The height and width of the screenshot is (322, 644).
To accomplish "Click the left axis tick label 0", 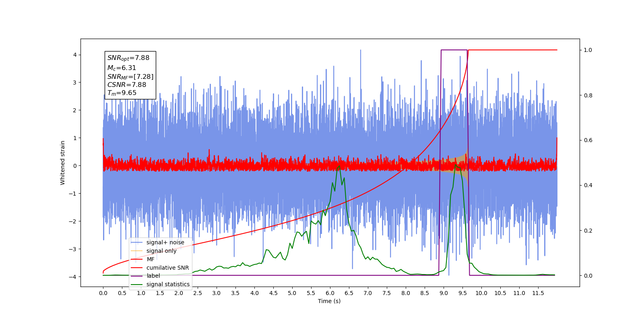I will pyautogui.click(x=75, y=166).
